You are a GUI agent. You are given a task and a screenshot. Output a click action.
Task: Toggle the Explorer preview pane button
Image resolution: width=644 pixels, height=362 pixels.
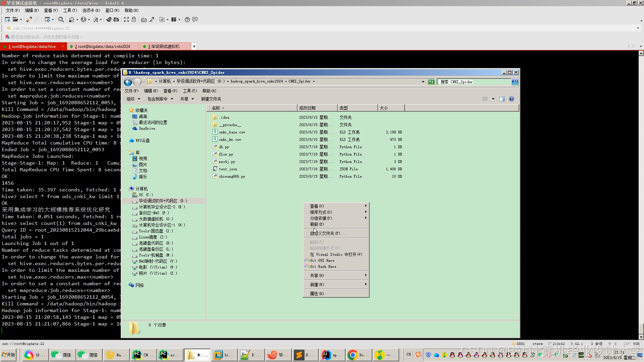[x=502, y=99]
